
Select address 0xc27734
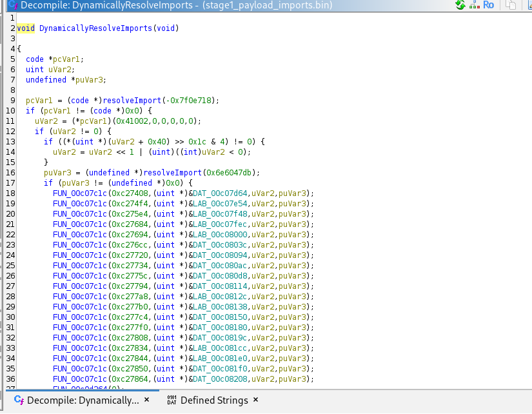pyautogui.click(x=130, y=266)
